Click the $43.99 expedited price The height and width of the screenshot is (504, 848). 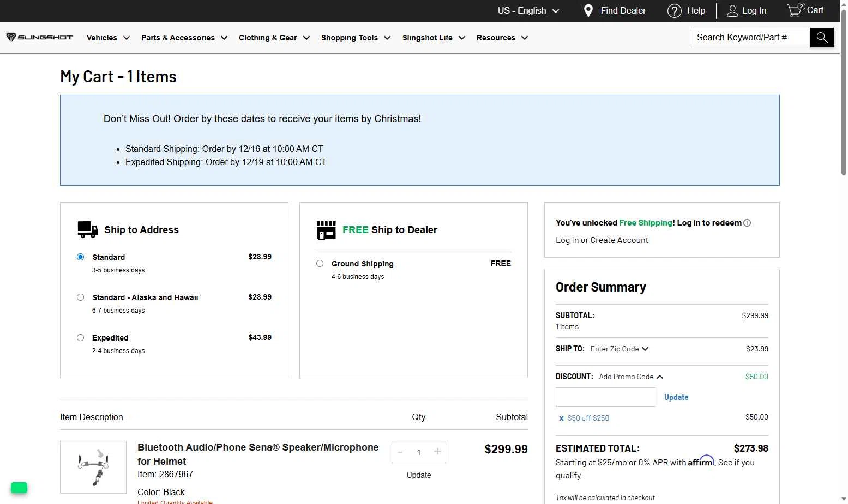coord(260,337)
